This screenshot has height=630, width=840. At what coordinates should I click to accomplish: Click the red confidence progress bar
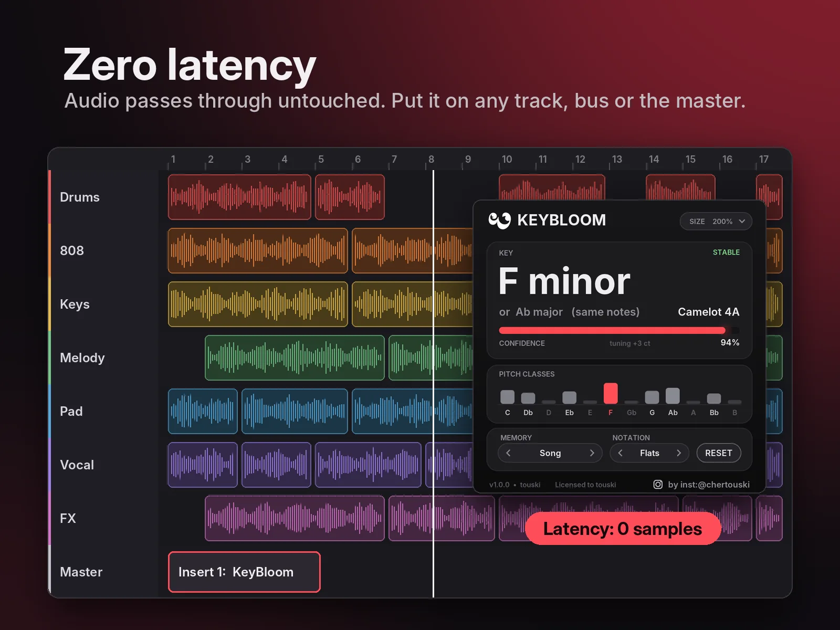(x=612, y=330)
